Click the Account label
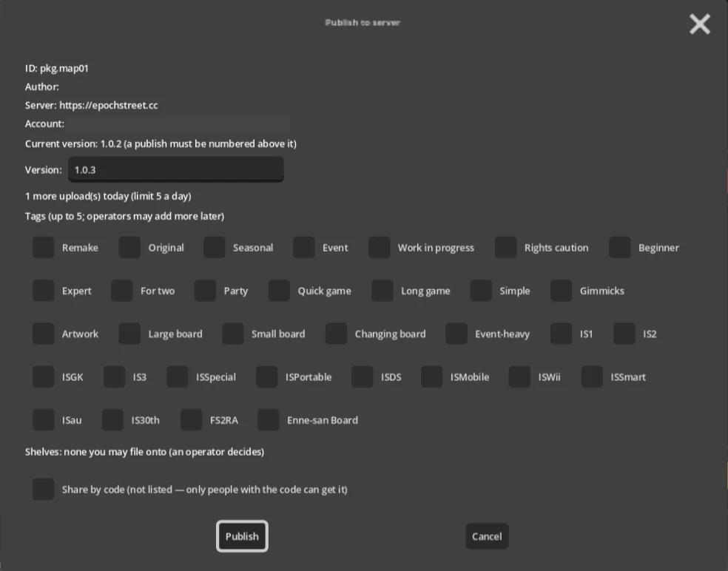 pos(44,124)
